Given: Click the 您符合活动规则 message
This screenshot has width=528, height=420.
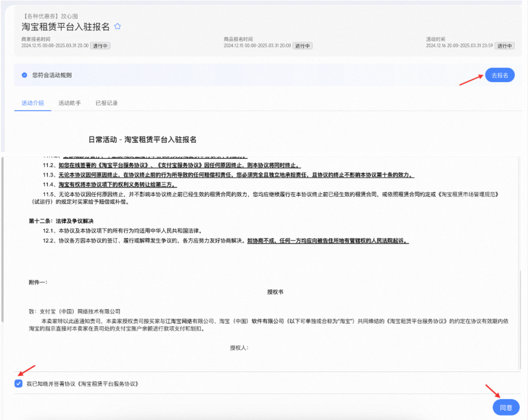Looking at the screenshot, I should (52, 75).
